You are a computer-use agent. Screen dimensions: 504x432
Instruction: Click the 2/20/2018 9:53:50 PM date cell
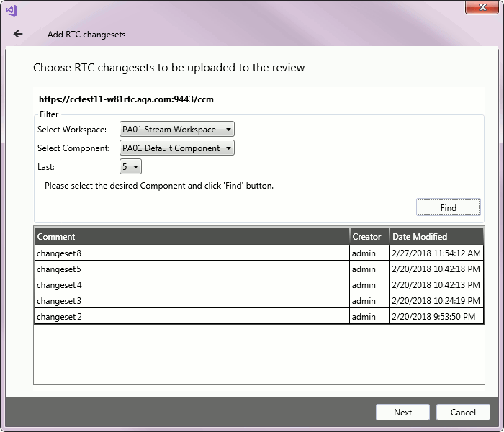click(433, 317)
